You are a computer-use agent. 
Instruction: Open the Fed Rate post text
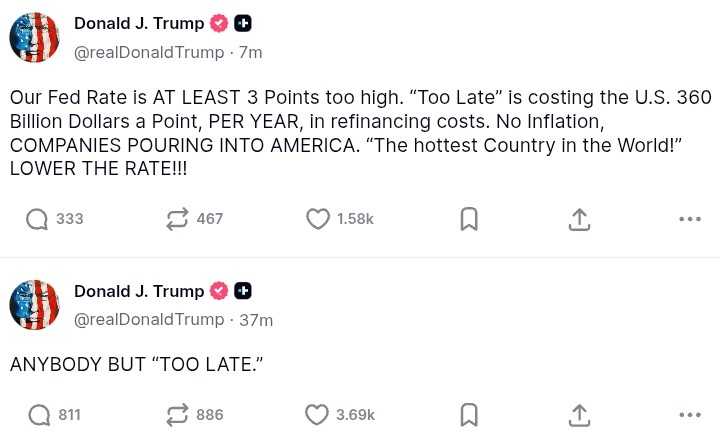[360, 133]
